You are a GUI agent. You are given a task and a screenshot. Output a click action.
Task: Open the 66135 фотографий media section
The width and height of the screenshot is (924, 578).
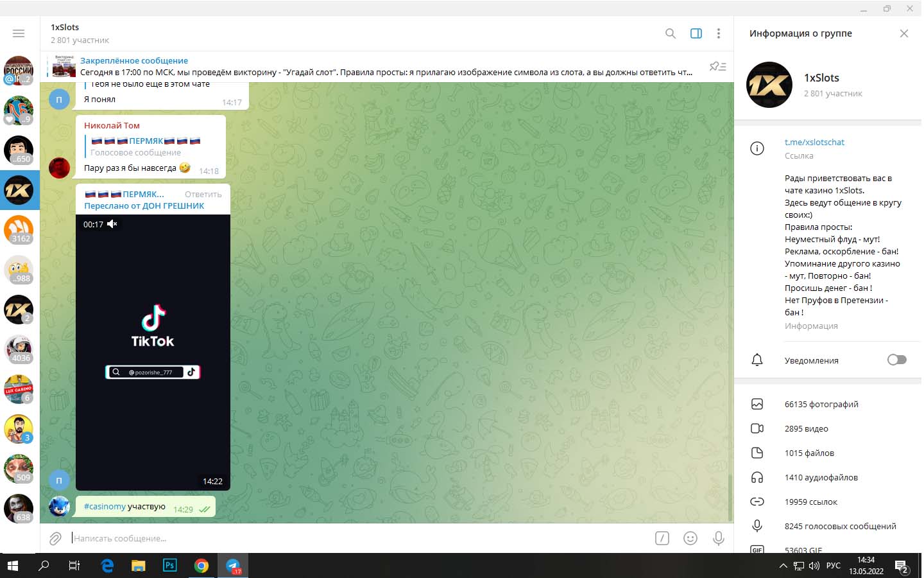tap(821, 404)
